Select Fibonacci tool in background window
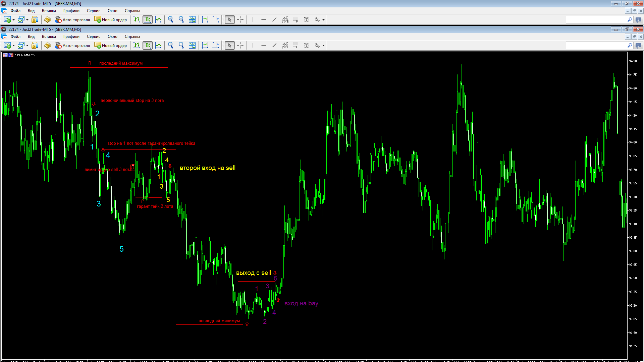 point(296,20)
